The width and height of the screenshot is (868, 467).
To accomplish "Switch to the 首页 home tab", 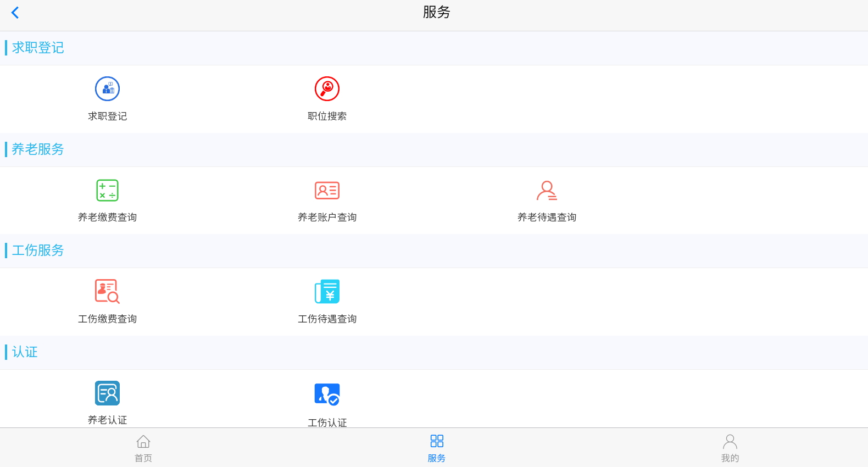I will coord(143,448).
